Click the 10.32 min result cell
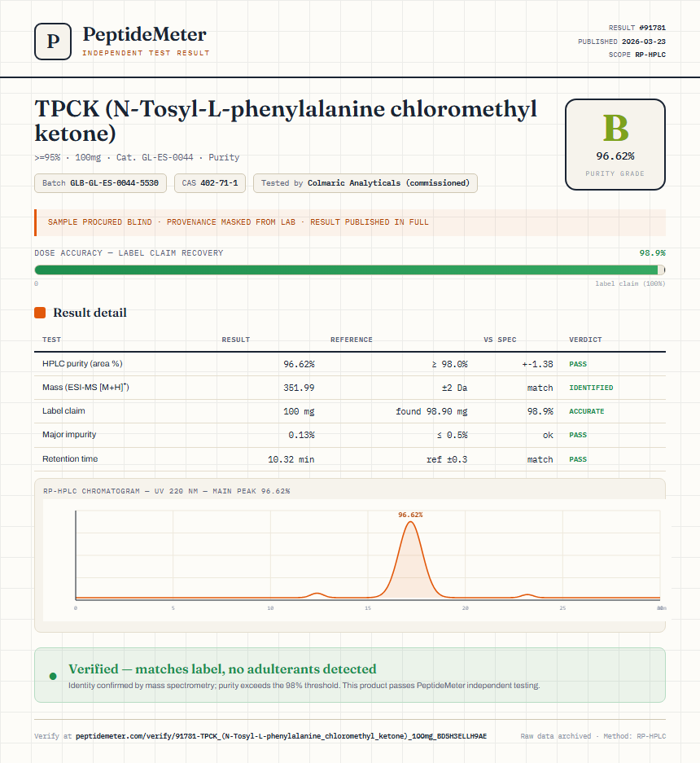Viewport: 700px width, 763px height. (291, 459)
